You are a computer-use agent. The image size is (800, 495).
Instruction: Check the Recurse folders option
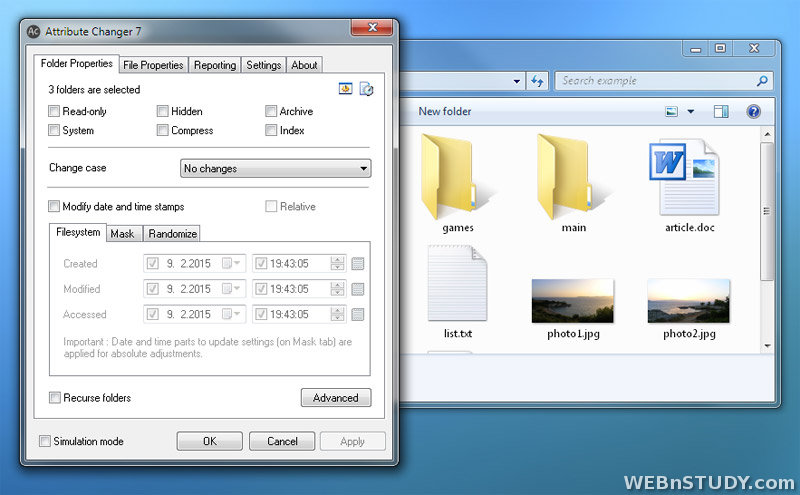point(55,398)
